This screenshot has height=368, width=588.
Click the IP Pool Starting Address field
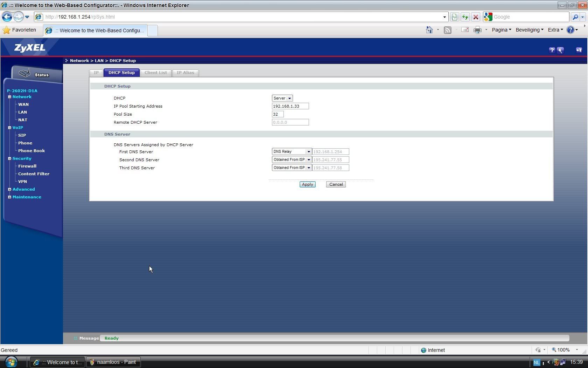click(x=290, y=106)
